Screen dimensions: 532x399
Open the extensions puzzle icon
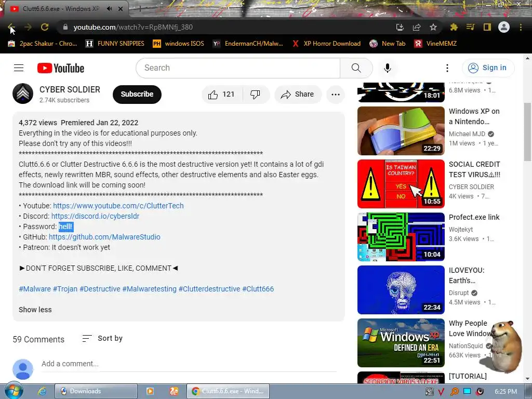click(454, 27)
